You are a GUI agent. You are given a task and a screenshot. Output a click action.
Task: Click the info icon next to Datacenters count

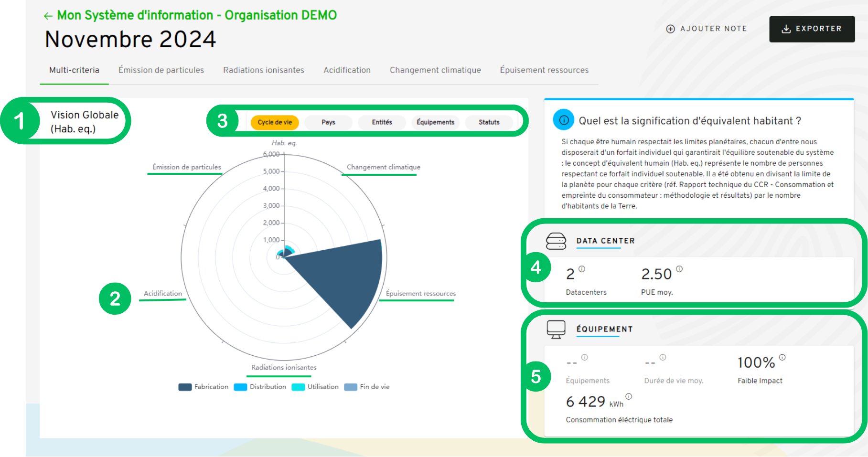[x=582, y=269]
